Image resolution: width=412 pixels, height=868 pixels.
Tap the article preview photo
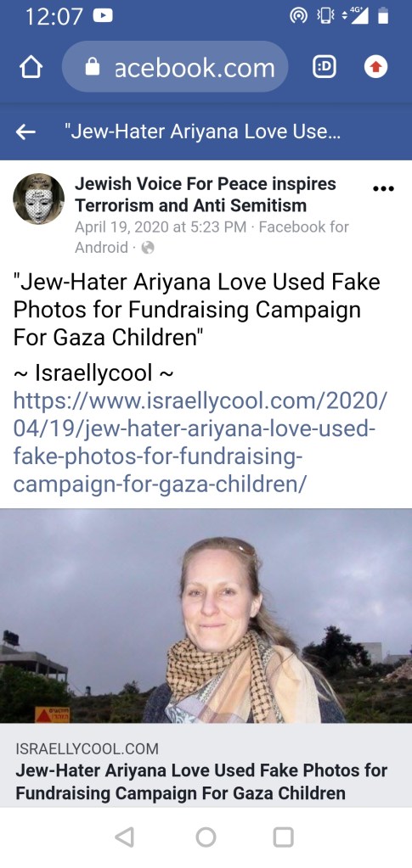tap(206, 615)
